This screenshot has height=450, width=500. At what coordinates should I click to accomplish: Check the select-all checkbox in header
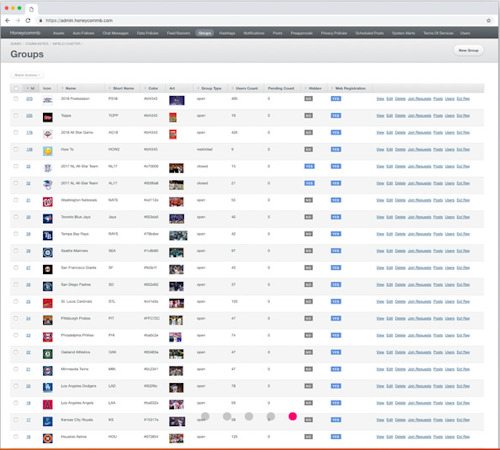pos(16,88)
